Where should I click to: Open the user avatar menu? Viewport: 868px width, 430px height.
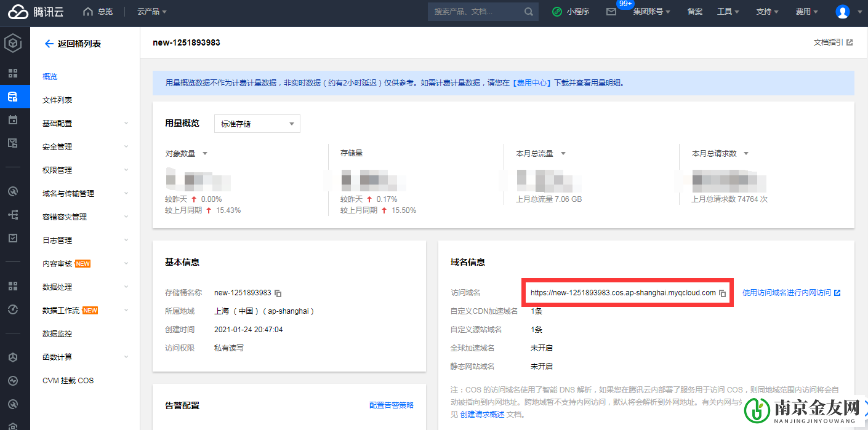pyautogui.click(x=842, y=11)
